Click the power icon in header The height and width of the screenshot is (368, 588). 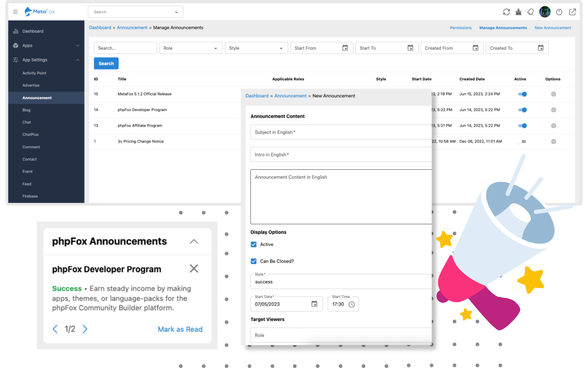[x=559, y=12]
